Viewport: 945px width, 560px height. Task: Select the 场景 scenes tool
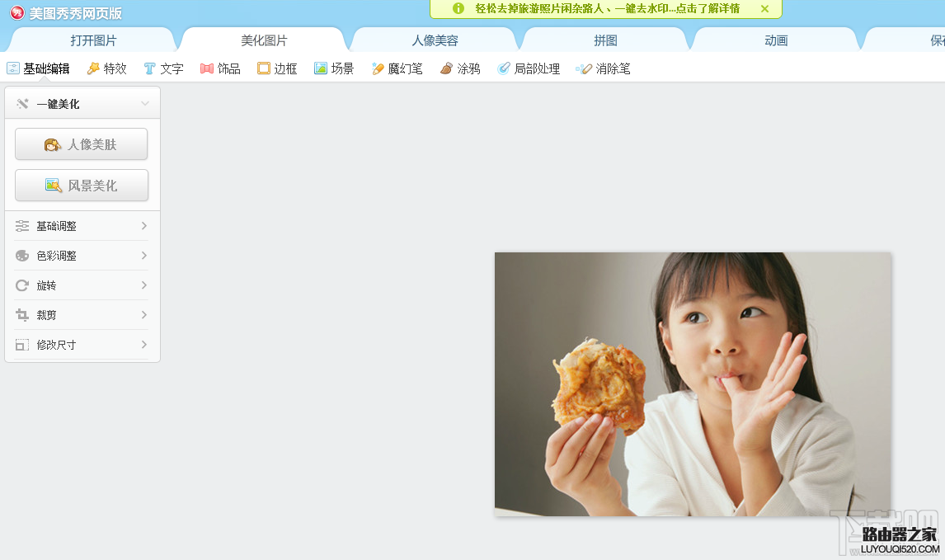coord(334,68)
